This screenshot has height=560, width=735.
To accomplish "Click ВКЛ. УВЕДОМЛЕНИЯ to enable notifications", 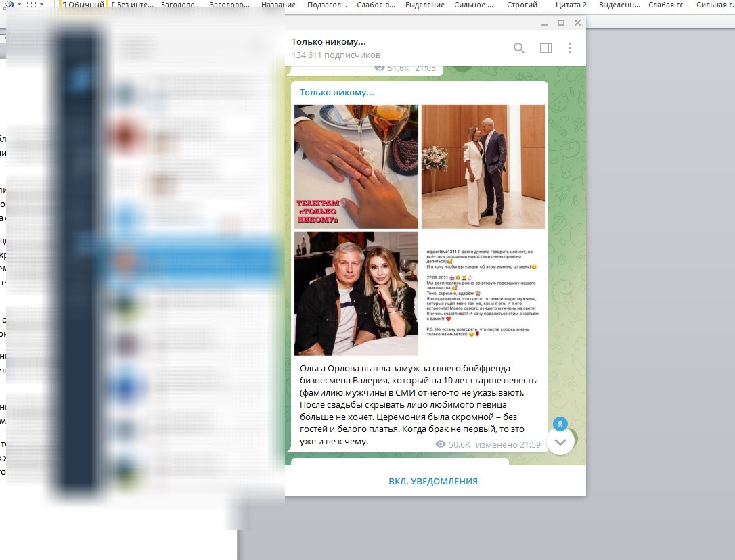I will tap(433, 482).
